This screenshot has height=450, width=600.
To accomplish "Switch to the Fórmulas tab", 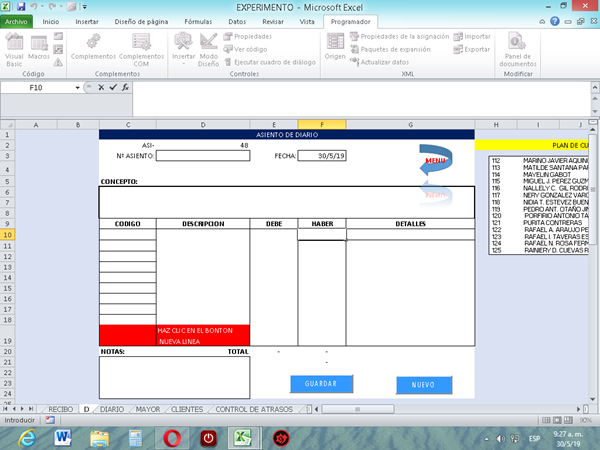I will pos(198,22).
